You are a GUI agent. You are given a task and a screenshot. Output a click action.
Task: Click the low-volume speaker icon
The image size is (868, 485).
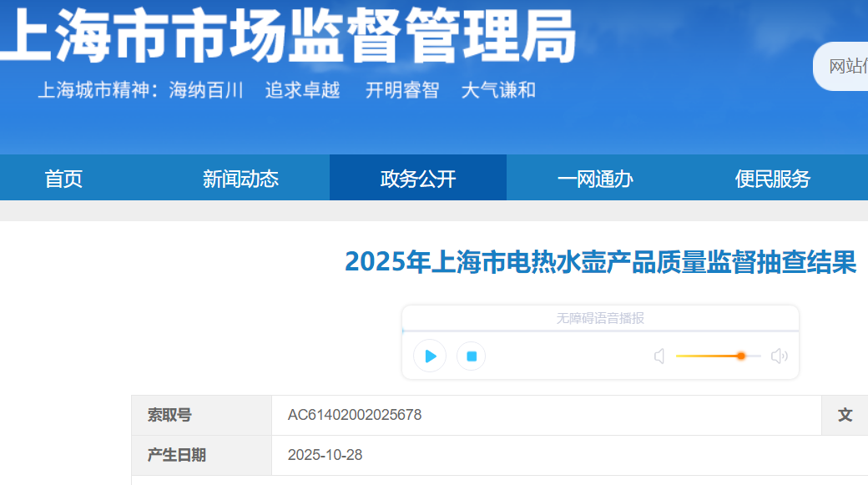(659, 356)
